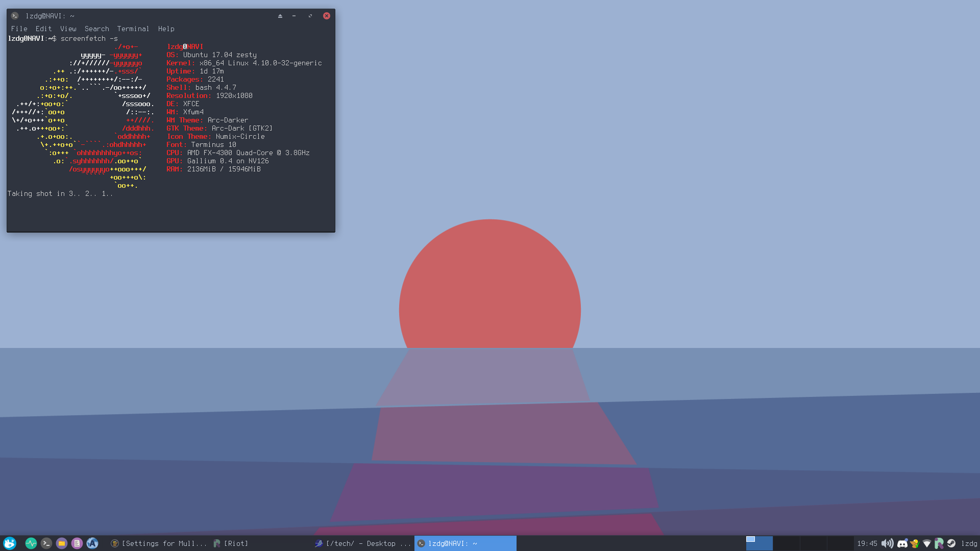This screenshot has width=980, height=551.
Task: Click the Riot tray icon
Action: (939, 543)
